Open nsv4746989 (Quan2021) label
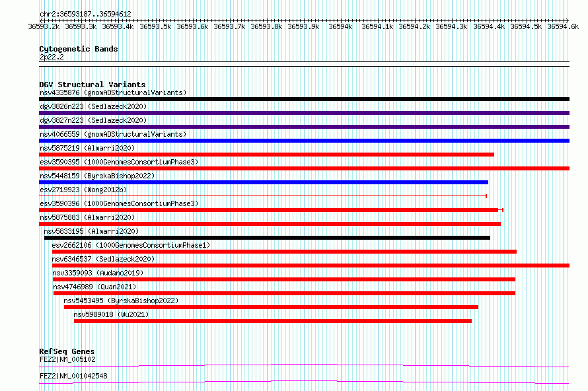The height and width of the screenshot is (391, 588). pyautogui.click(x=94, y=287)
